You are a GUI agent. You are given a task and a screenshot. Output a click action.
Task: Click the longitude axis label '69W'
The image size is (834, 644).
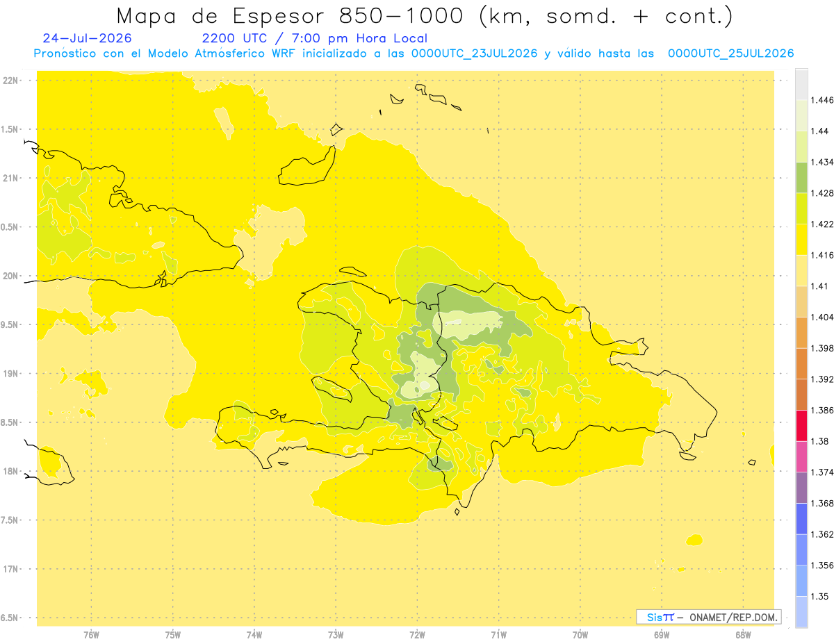pyautogui.click(x=662, y=635)
